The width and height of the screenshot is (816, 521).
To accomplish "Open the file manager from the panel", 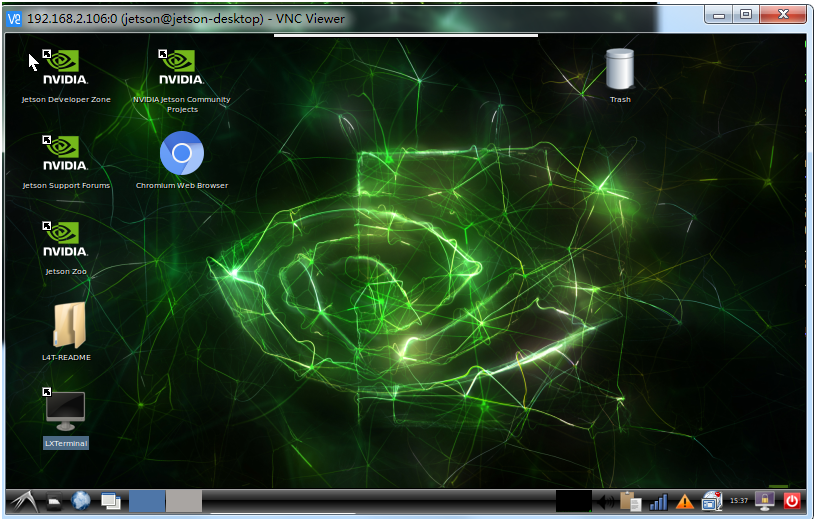I will (x=53, y=501).
